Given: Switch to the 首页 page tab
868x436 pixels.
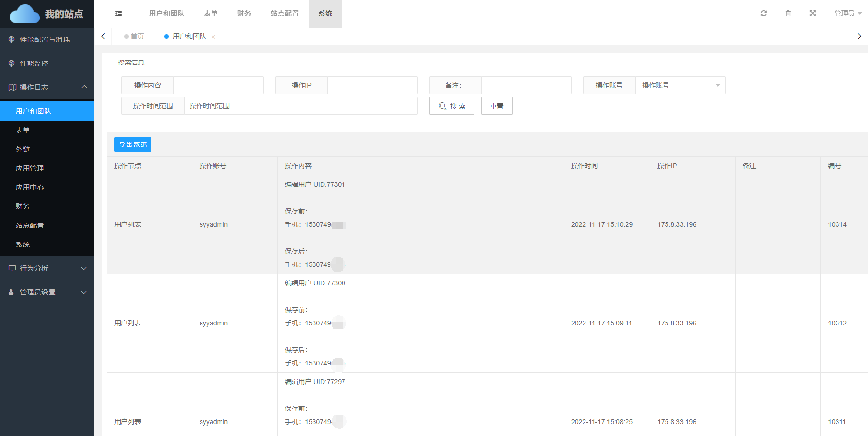Looking at the screenshot, I should click(134, 36).
